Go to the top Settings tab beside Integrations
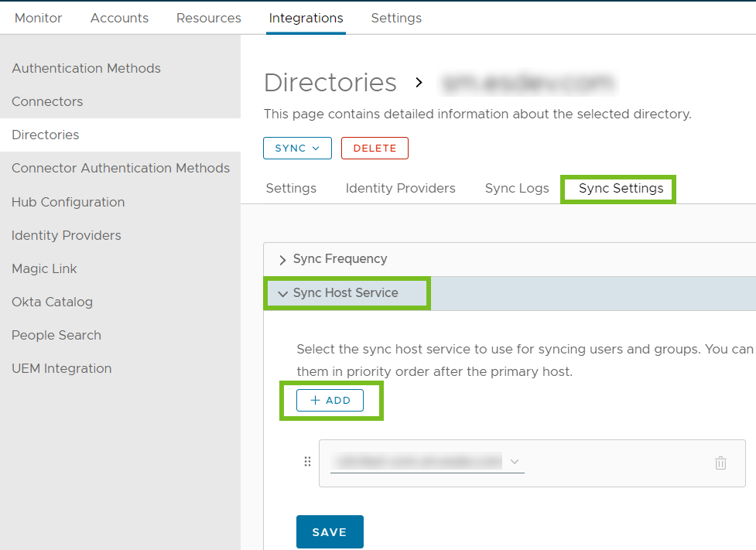756x550 pixels. [396, 18]
